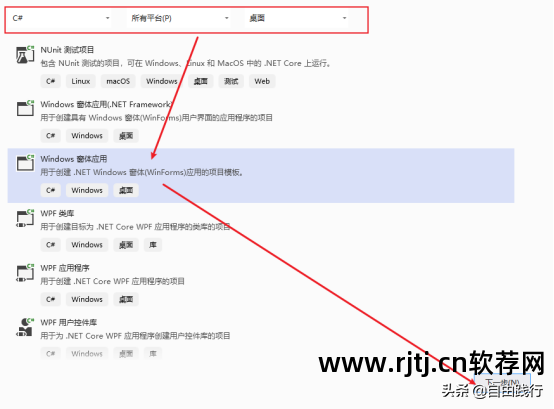Click the Web tag under NUnit template
The height and width of the screenshot is (409, 554).
(262, 81)
